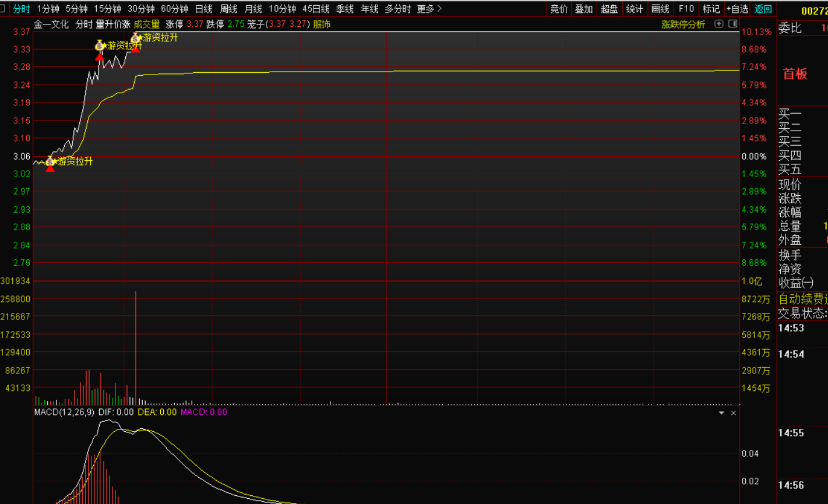The height and width of the screenshot is (504, 828).
Task: Select the 5分钟 period tab
Action: point(76,9)
